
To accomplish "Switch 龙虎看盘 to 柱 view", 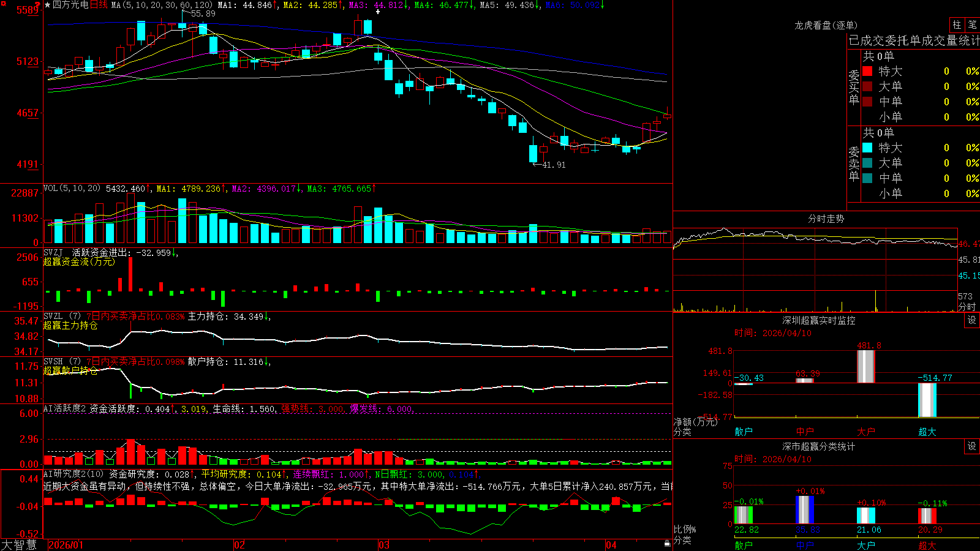I will point(957,24).
